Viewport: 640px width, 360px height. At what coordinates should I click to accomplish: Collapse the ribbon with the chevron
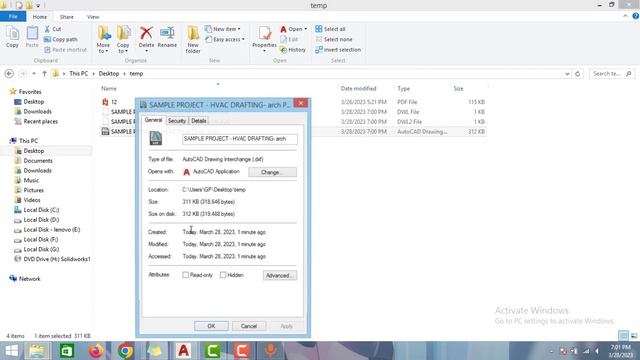point(625,16)
